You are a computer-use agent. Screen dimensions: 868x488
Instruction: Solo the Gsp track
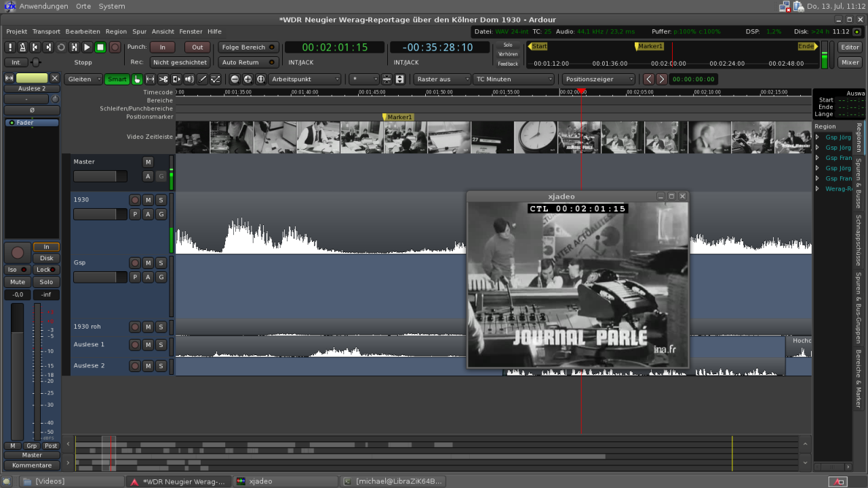pos(161,262)
